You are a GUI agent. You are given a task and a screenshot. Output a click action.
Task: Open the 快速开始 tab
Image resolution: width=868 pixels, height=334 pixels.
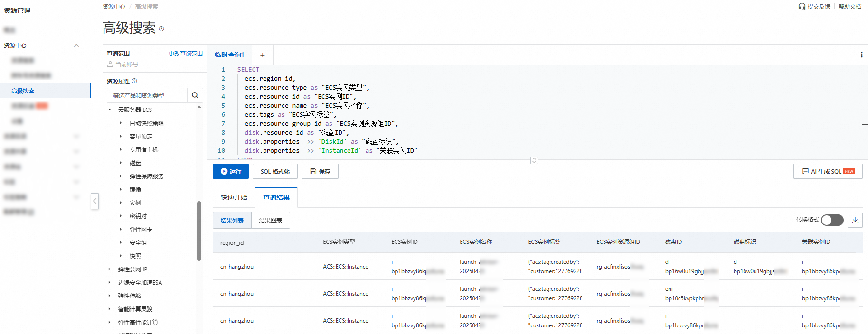[x=234, y=197]
